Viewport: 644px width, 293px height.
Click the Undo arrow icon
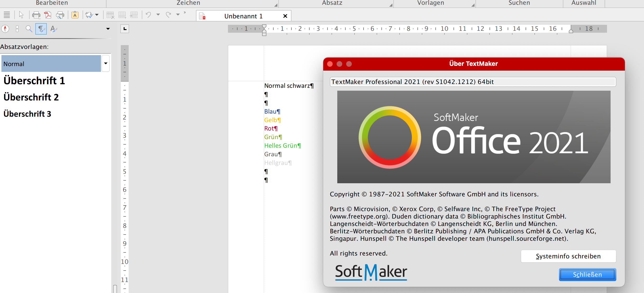tap(148, 15)
